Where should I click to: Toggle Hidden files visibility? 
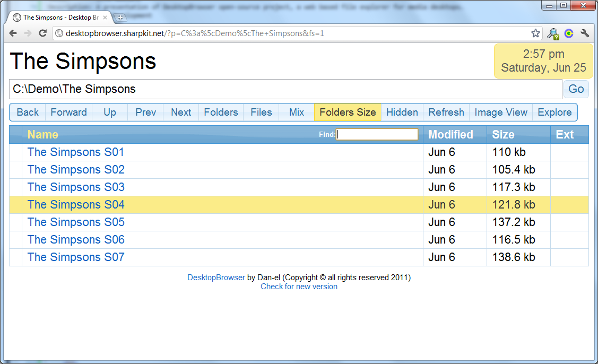pos(402,112)
